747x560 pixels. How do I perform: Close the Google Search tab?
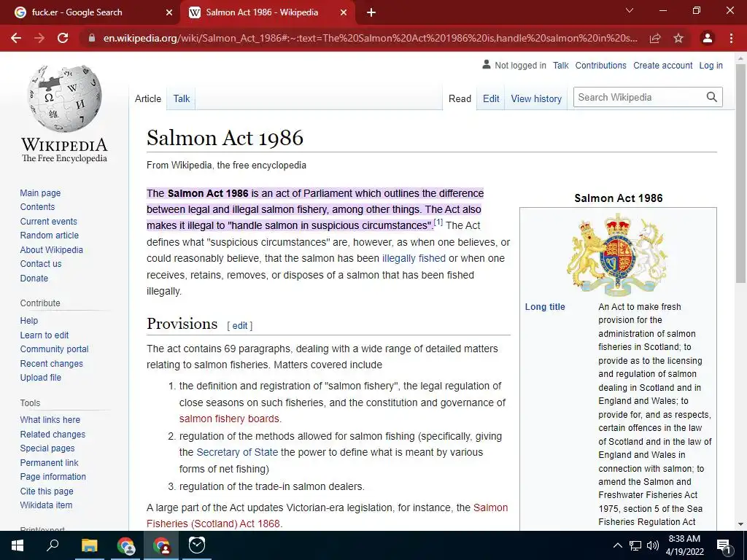coord(169,12)
